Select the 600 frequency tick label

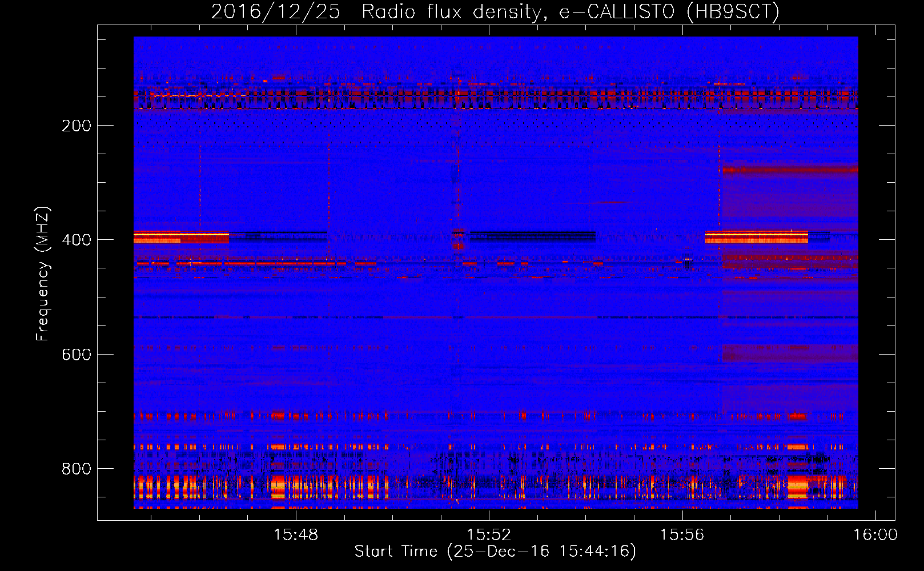[77, 355]
